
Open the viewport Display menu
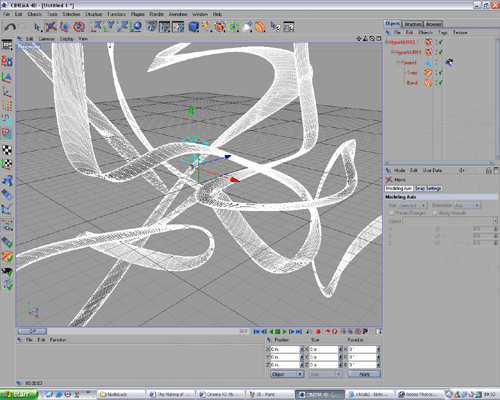(x=67, y=39)
